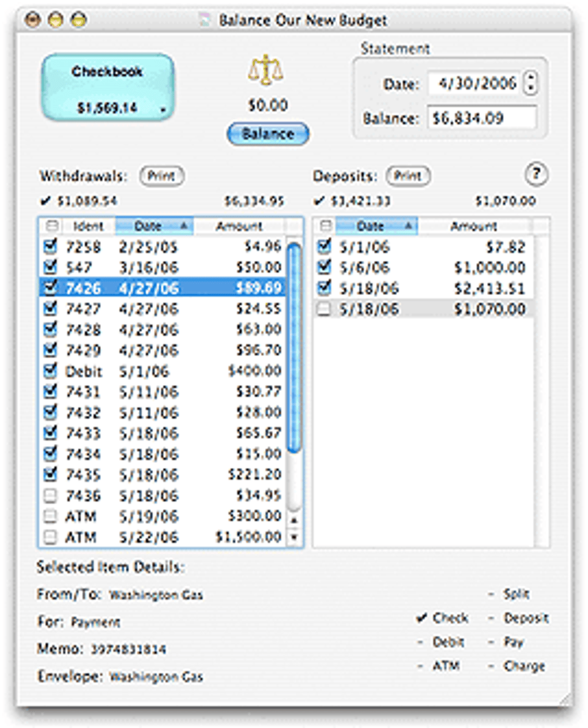Select withdrawal 7428 for $63.00

[163, 329]
